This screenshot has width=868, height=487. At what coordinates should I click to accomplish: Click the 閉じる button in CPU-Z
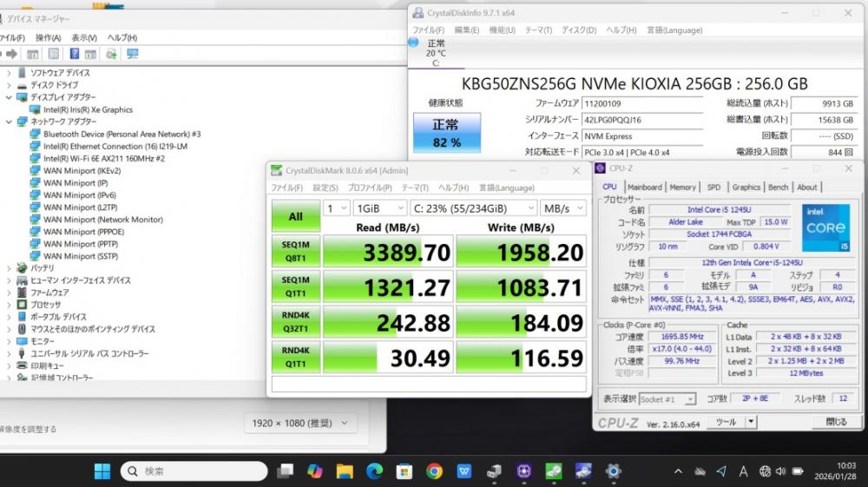click(x=836, y=422)
